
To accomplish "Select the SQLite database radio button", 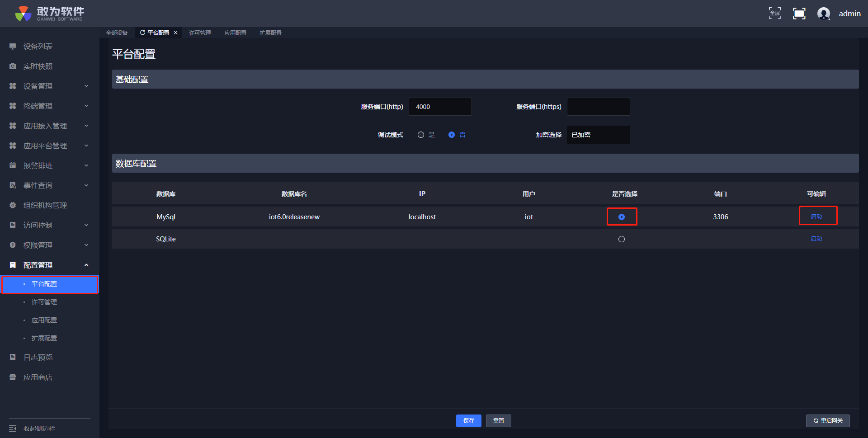I will [622, 239].
